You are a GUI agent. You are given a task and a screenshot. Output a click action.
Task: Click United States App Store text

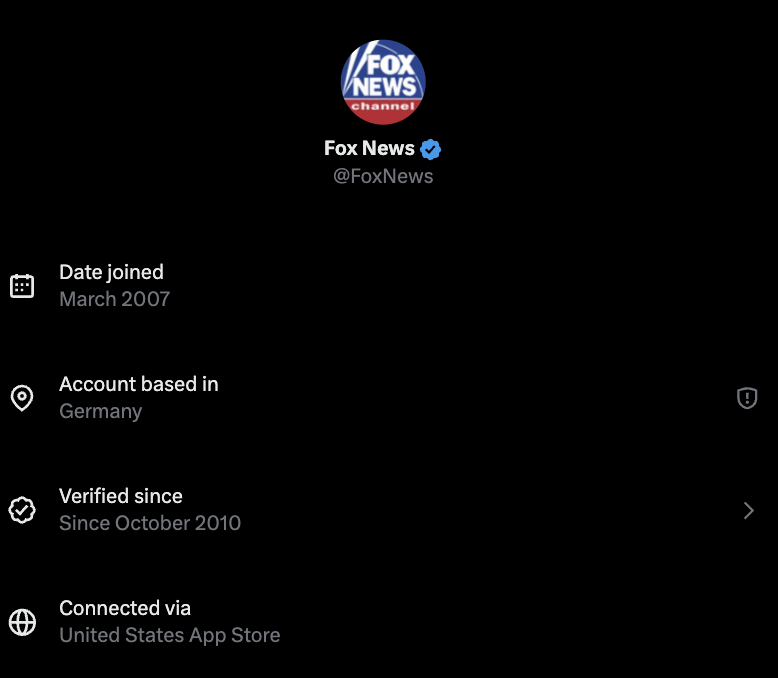pos(170,635)
